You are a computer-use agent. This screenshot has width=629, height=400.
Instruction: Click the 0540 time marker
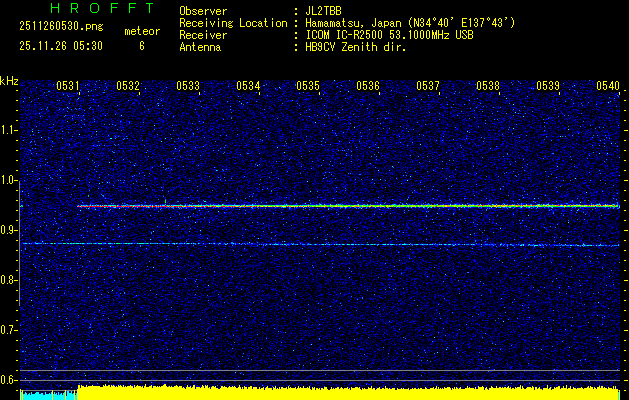[608, 87]
